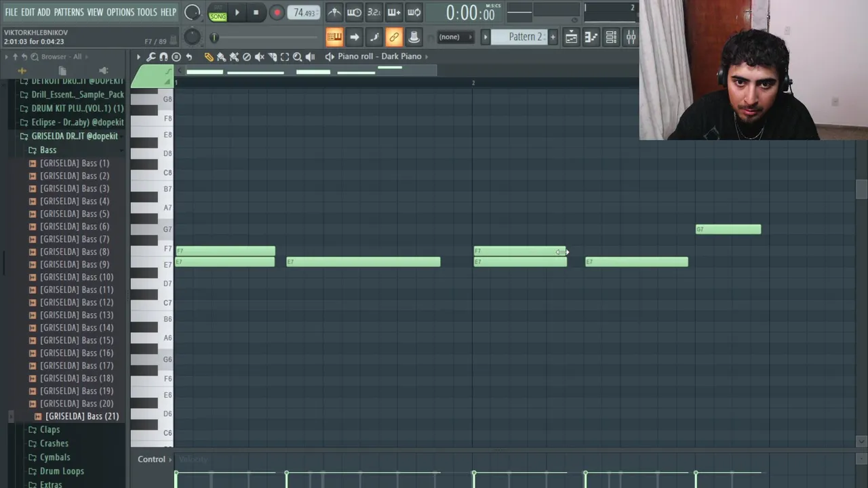Select the Delete tool in piano roll
Screen dimensions: 868x488
click(247, 57)
